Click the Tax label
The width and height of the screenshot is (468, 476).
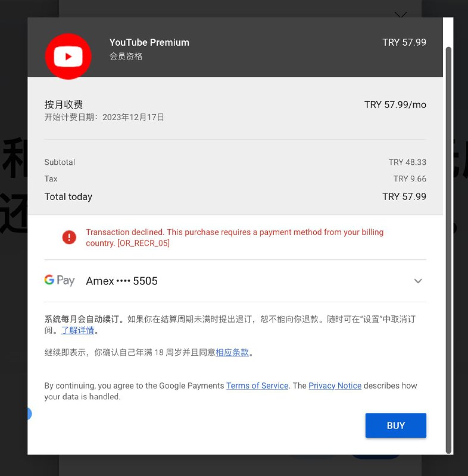pyautogui.click(x=51, y=178)
